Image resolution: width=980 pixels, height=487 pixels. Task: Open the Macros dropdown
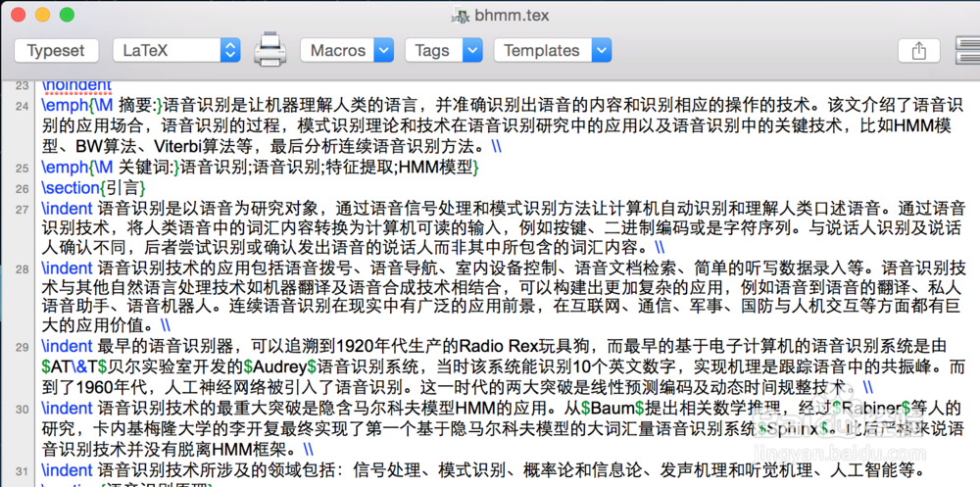(347, 51)
